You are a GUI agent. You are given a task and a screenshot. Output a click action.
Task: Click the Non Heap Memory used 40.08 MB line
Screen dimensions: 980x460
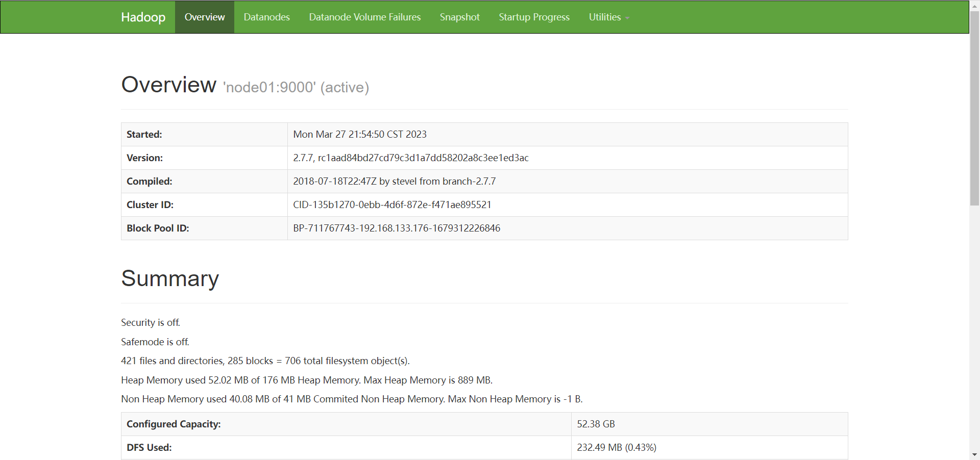point(352,399)
